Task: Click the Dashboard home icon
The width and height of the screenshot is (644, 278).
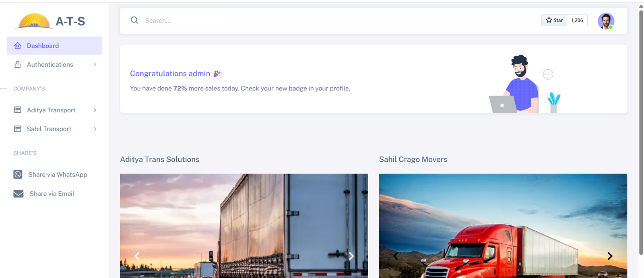Action: point(18,46)
